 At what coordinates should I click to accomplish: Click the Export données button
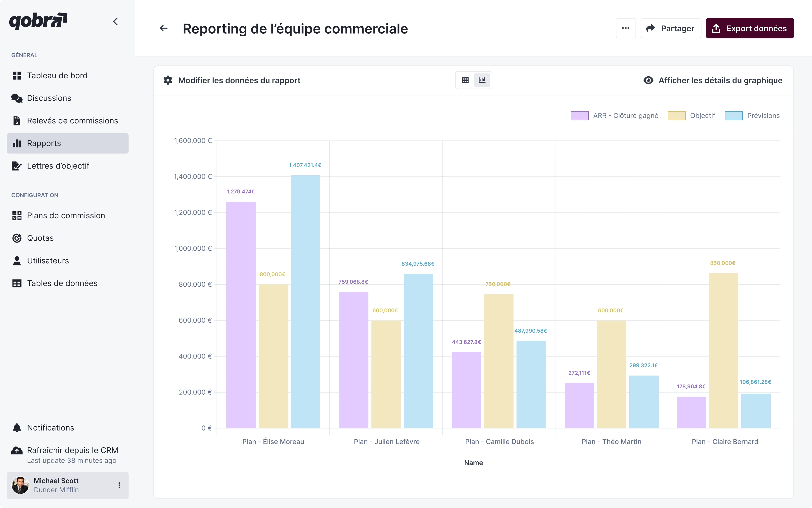750,28
